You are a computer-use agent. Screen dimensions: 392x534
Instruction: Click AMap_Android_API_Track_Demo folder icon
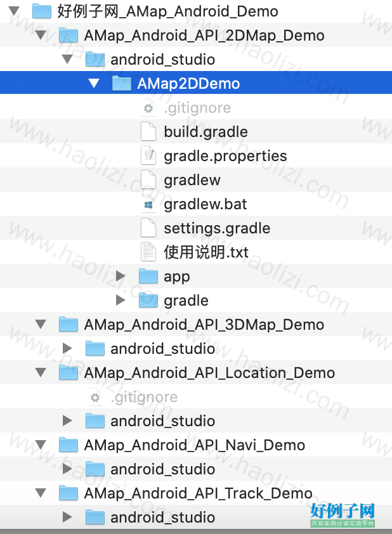click(x=69, y=493)
